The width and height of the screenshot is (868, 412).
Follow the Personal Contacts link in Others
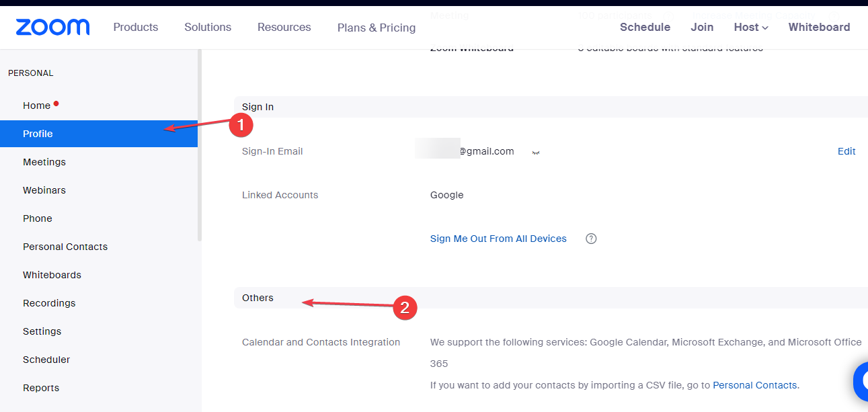click(x=755, y=385)
